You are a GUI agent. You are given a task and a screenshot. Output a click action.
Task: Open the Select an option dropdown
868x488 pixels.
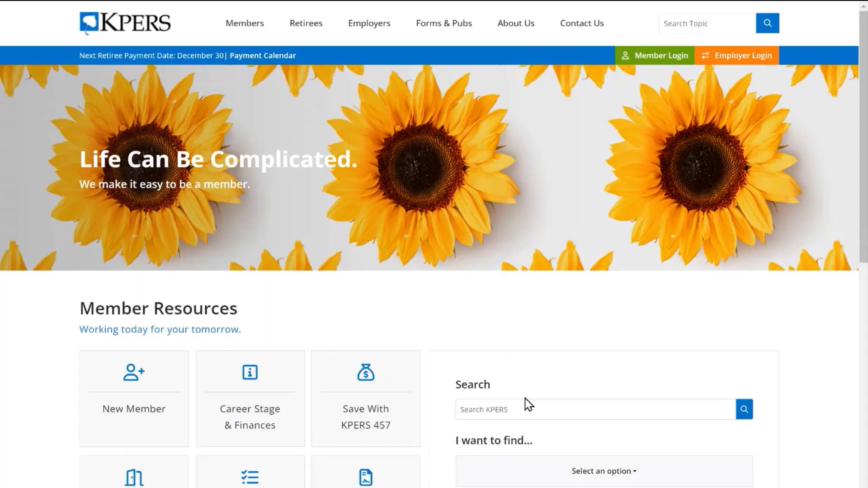[604, 470]
